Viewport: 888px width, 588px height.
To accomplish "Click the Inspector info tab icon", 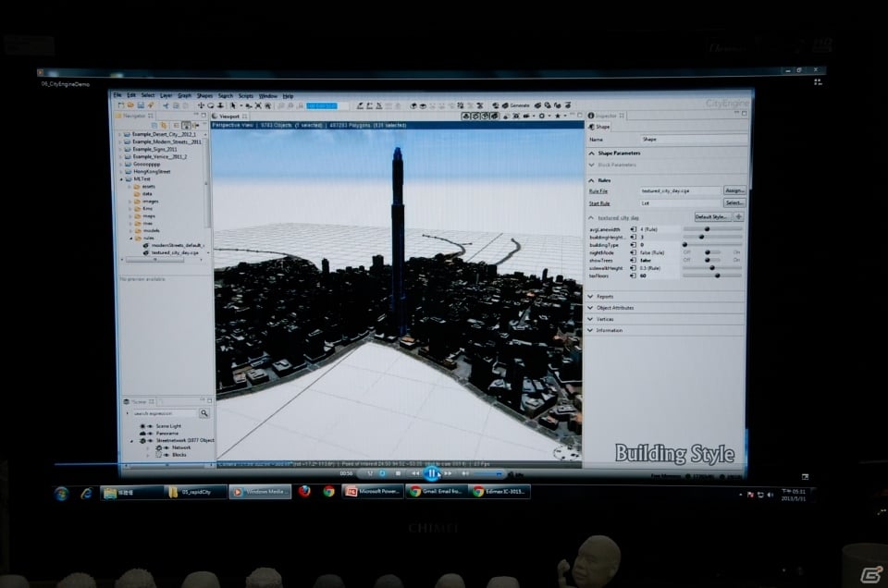I will (591, 116).
